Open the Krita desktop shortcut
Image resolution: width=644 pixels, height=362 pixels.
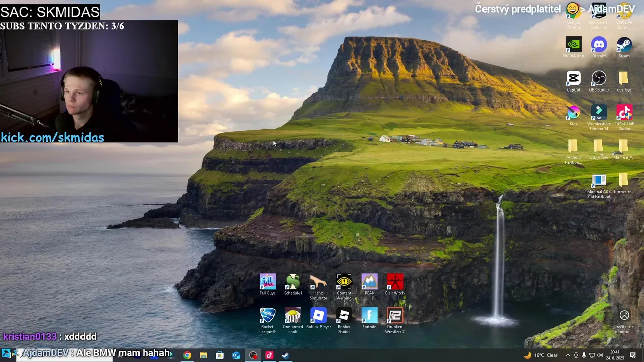point(573,115)
